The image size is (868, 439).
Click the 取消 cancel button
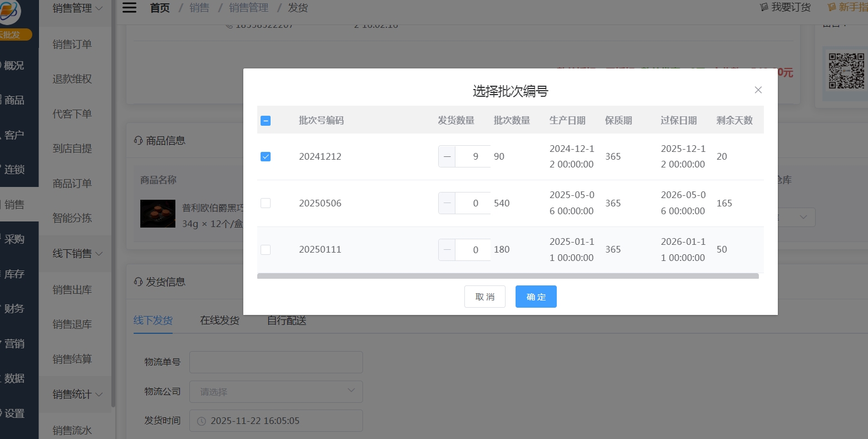click(x=484, y=297)
